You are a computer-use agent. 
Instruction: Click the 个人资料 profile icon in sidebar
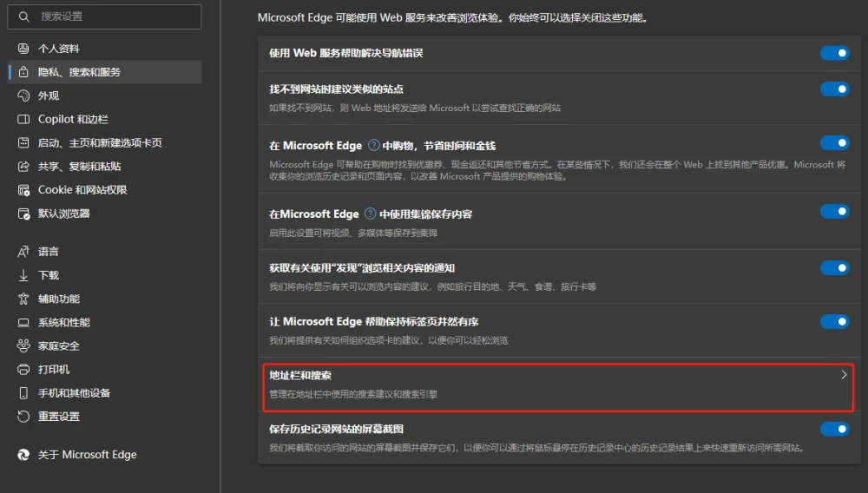[x=23, y=49]
